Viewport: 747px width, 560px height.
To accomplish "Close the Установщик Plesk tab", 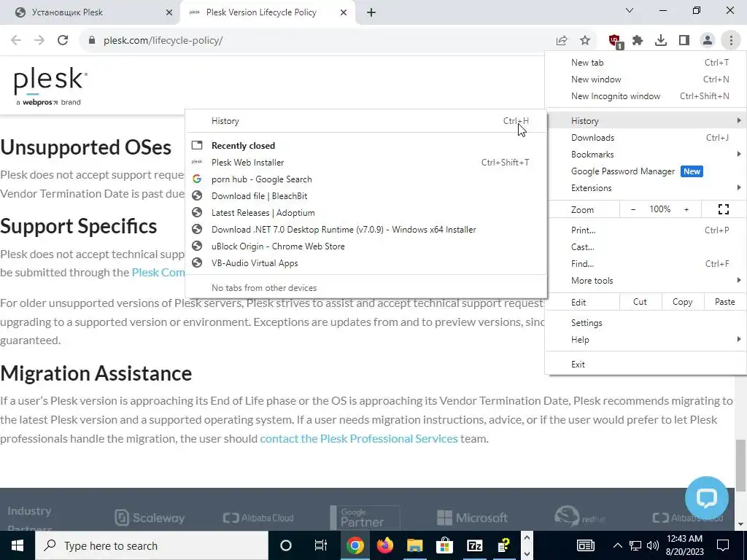I will coord(169,12).
